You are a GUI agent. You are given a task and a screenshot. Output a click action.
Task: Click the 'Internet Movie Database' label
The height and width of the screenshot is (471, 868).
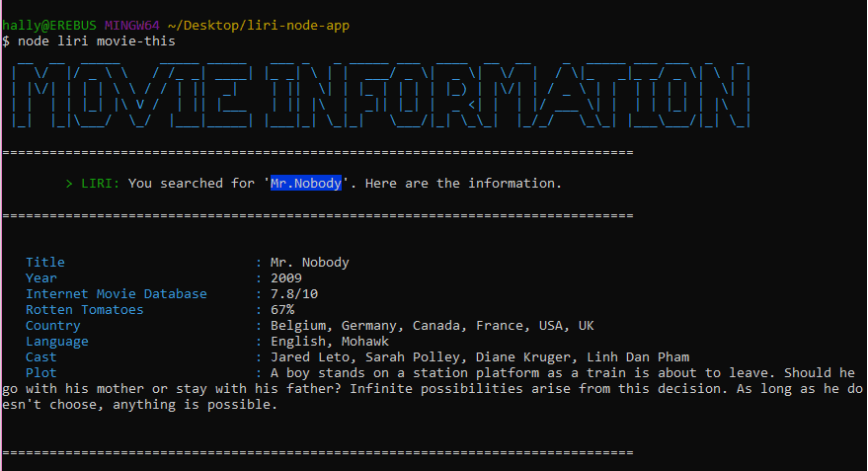117,294
